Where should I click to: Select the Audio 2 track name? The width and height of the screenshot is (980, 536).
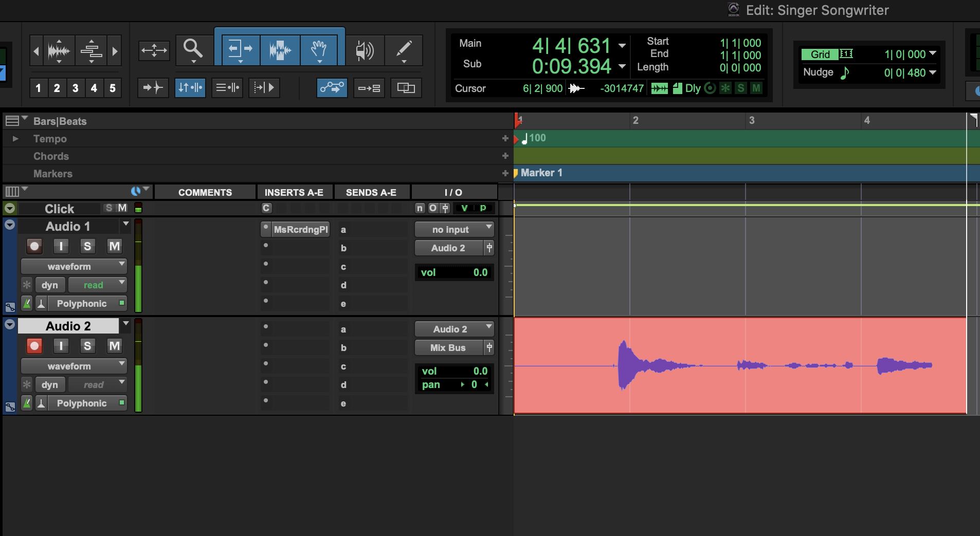68,326
